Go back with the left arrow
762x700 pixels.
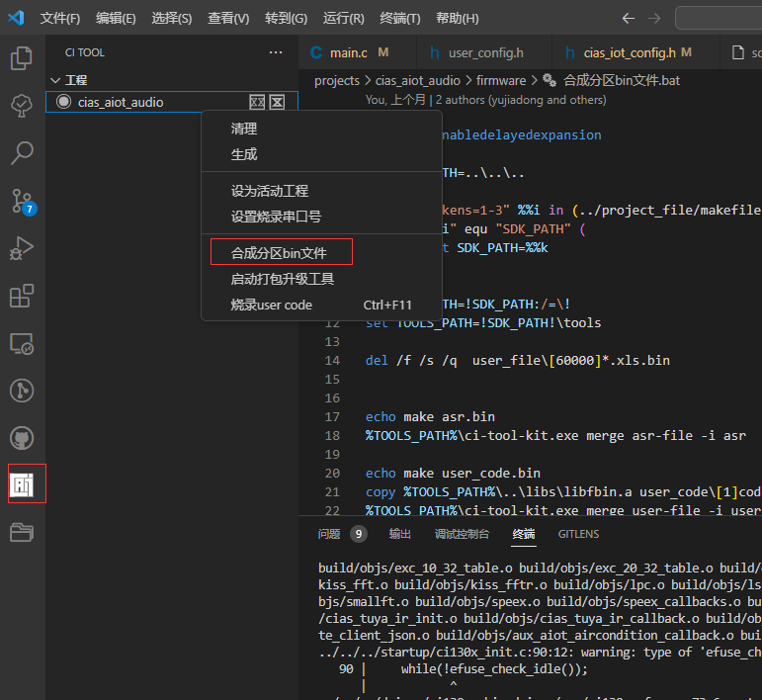coord(629,19)
